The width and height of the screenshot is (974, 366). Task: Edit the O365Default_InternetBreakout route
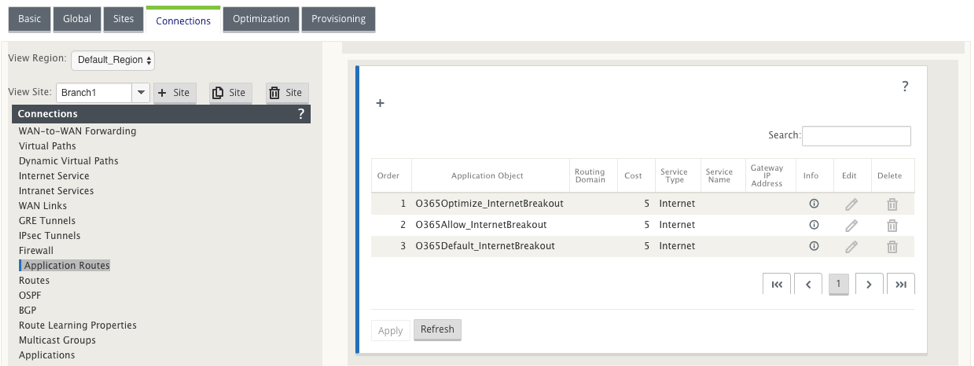[x=852, y=247]
